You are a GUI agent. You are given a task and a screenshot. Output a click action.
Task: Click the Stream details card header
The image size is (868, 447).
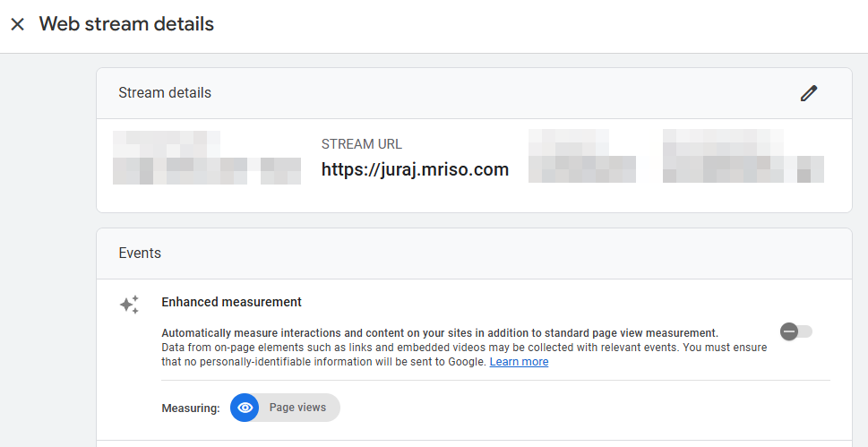[165, 93]
